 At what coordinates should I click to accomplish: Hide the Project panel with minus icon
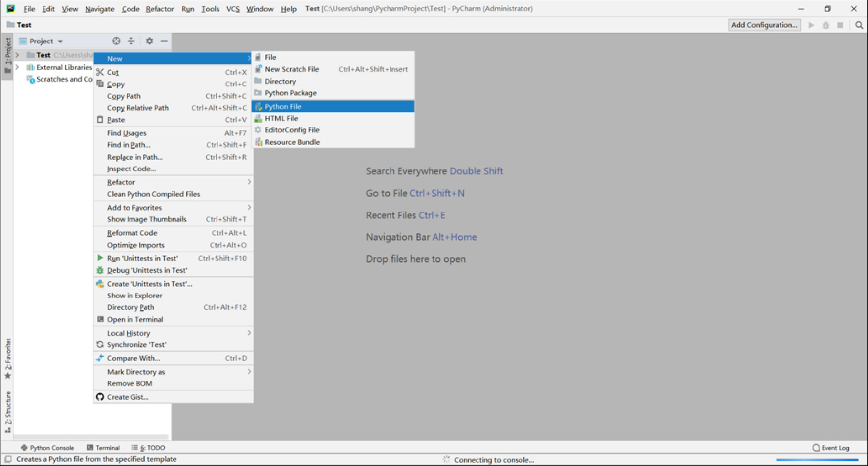164,41
